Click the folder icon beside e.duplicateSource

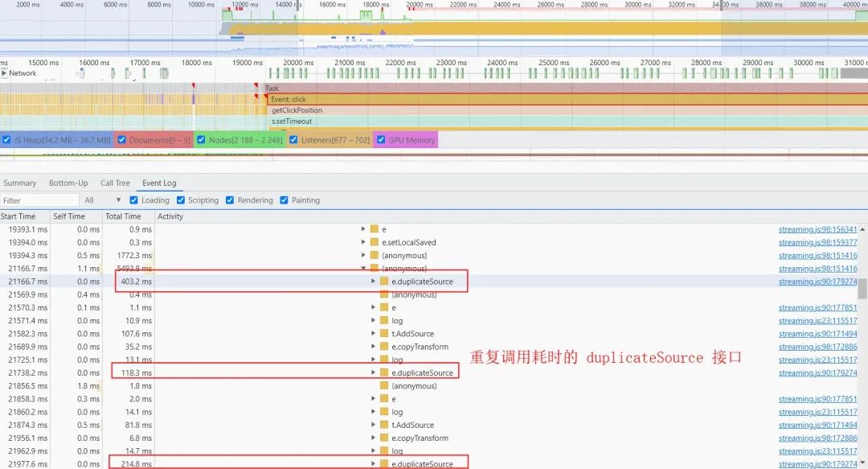(383, 281)
